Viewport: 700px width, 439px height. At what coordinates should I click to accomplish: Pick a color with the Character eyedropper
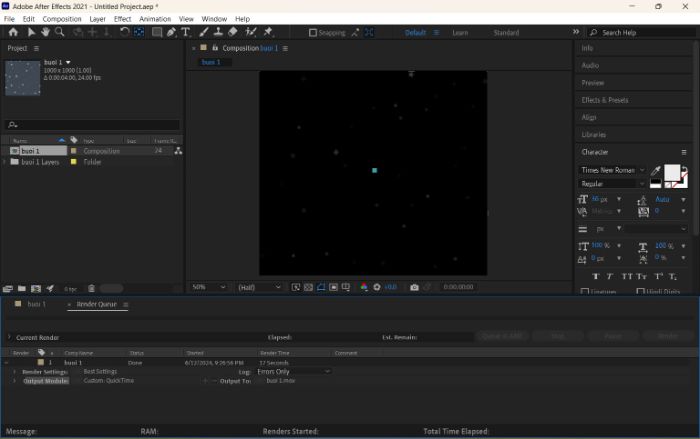tap(655, 171)
